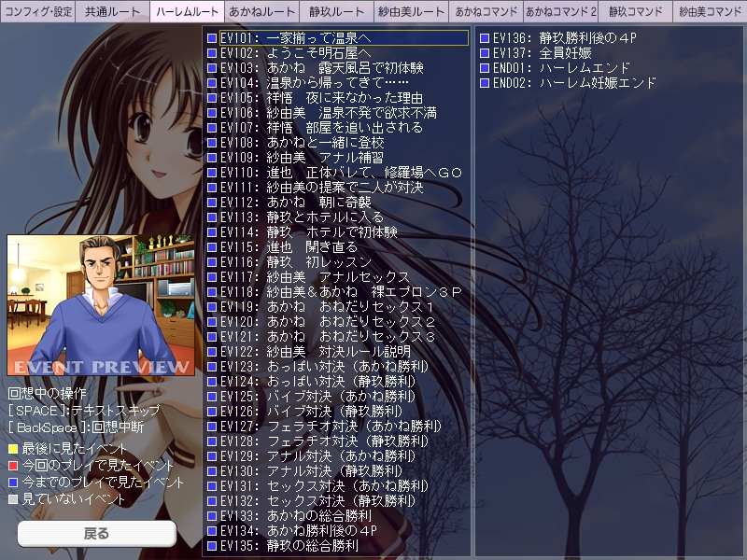Click the blue 今までのプレイで見たイベント legend swatch
Viewport: 747px width, 560px height.
click(13, 483)
